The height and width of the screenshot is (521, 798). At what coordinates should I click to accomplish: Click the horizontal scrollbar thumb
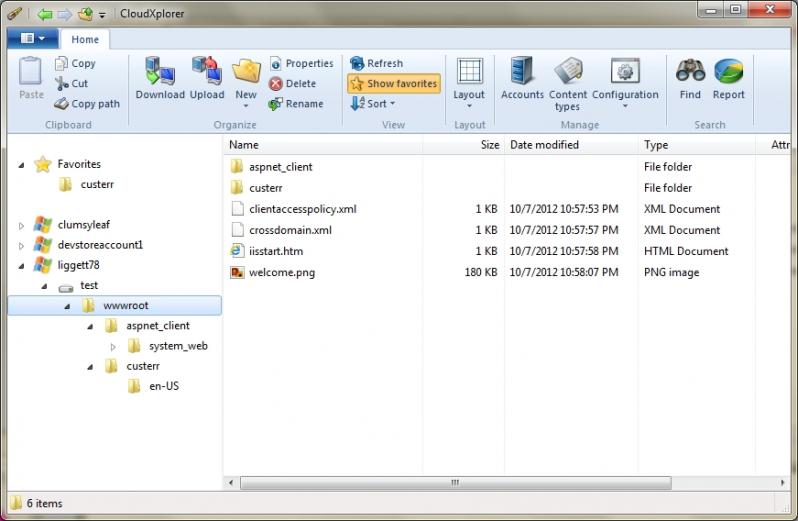pos(455,482)
